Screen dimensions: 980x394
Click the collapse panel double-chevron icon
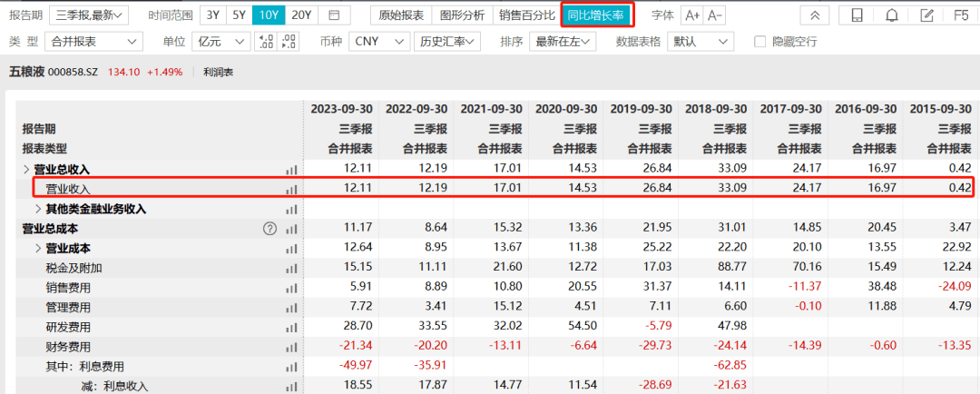pyautogui.click(x=815, y=15)
